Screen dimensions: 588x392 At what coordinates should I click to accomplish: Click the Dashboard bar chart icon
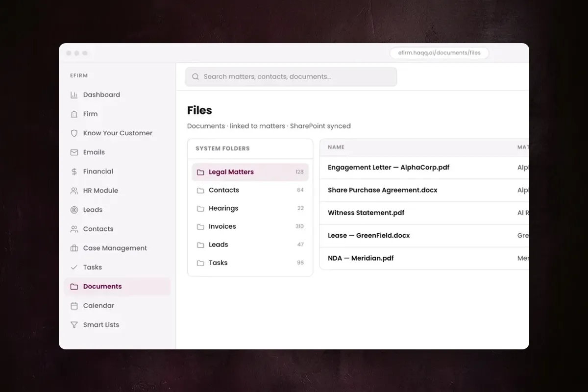pos(74,95)
